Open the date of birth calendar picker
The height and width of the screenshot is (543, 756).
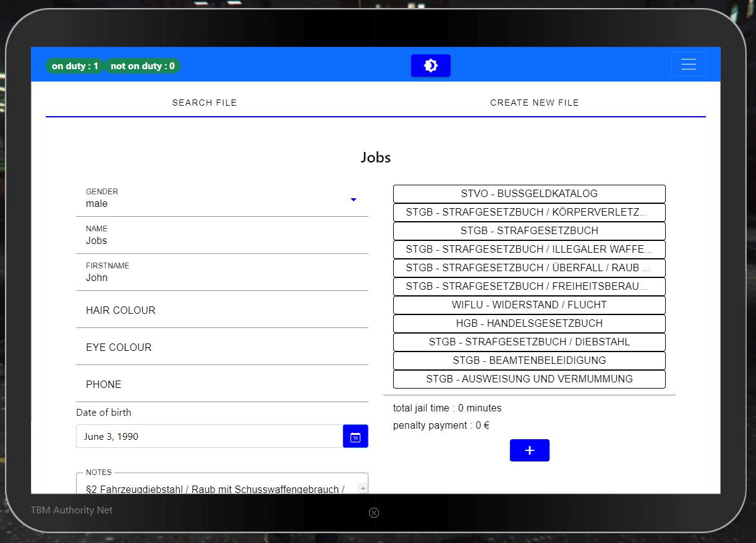click(355, 436)
